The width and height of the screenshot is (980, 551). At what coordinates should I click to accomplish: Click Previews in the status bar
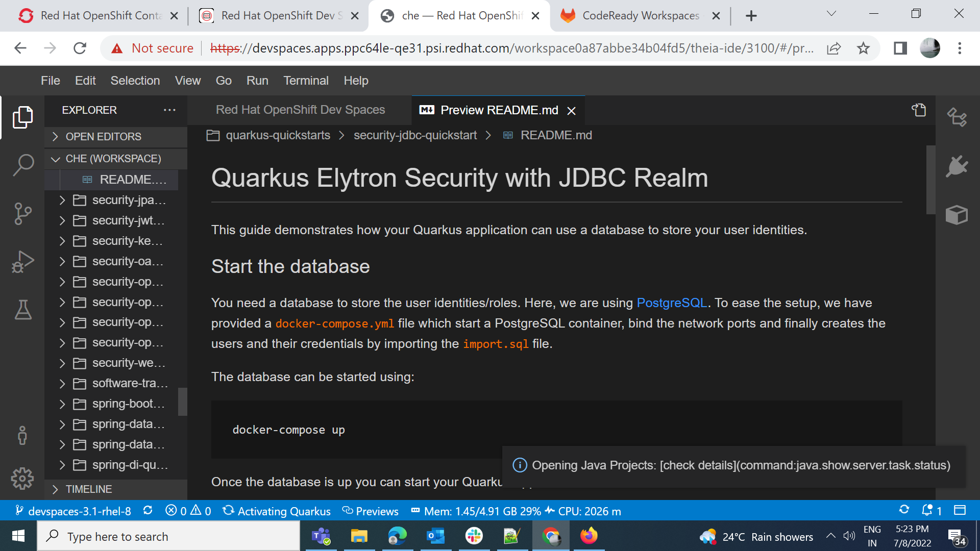point(370,511)
